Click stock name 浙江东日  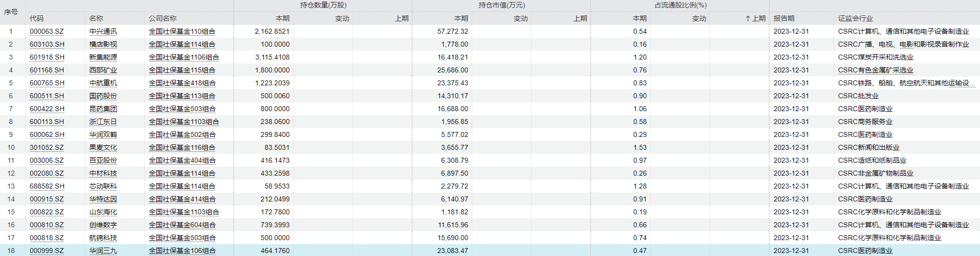coord(103,122)
